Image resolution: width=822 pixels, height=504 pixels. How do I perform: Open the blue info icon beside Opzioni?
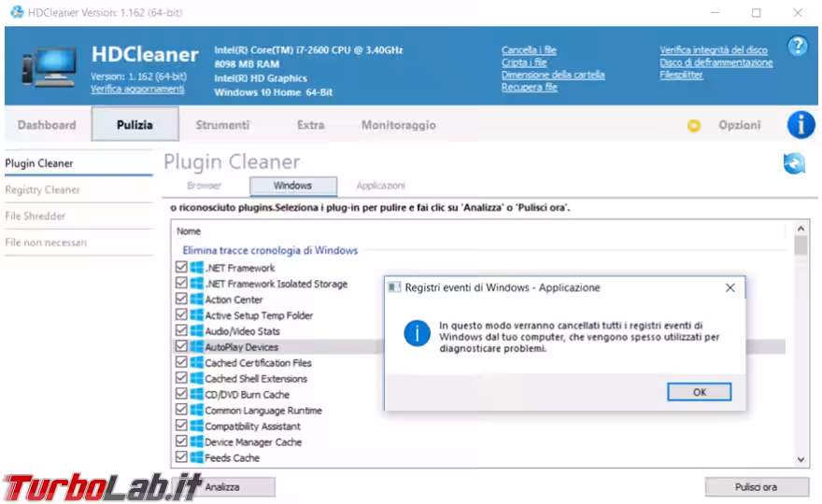pos(801,125)
